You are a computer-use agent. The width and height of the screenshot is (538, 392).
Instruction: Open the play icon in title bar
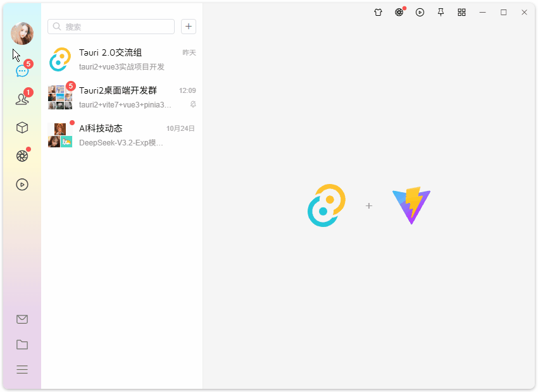click(420, 13)
